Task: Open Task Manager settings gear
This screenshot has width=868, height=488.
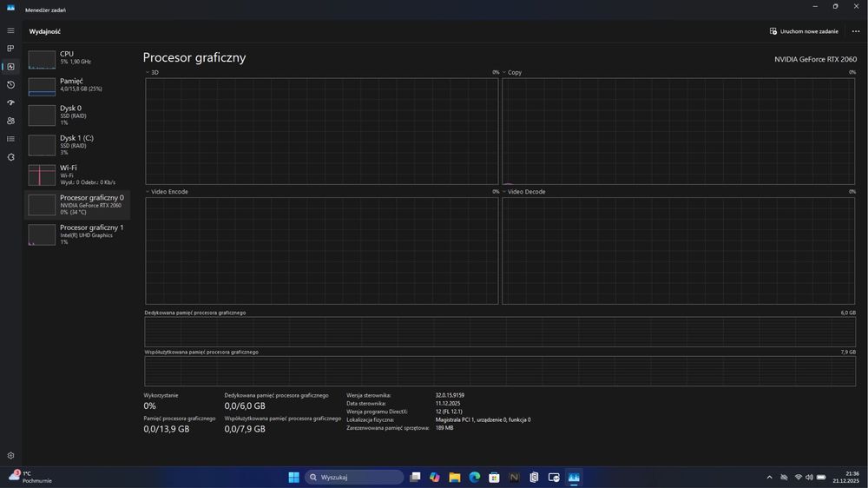Action: 10,455
